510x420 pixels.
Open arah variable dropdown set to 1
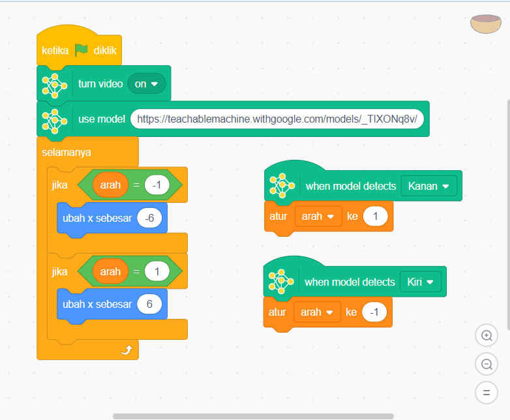(x=318, y=216)
